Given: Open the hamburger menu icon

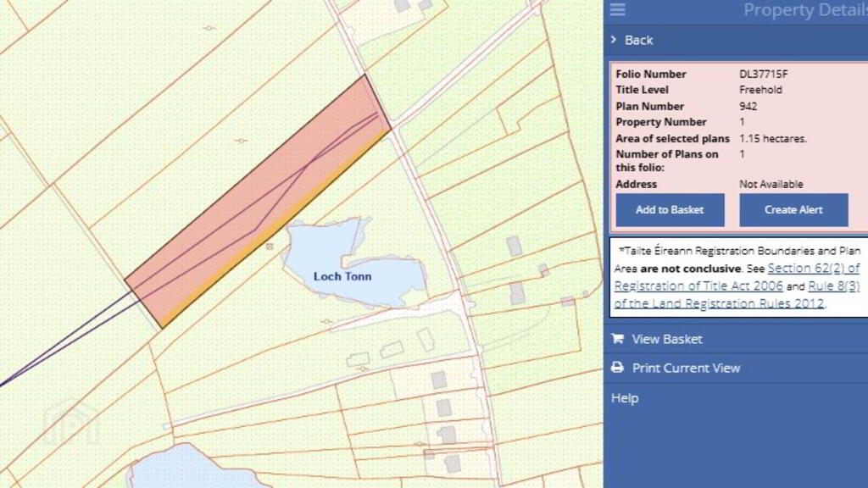Looking at the screenshot, I should tap(618, 9).
